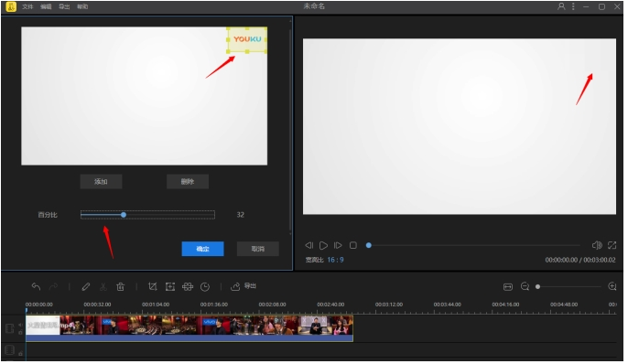The width and height of the screenshot is (628, 364).
Task: Click the second track film icon
Action: [9, 351]
